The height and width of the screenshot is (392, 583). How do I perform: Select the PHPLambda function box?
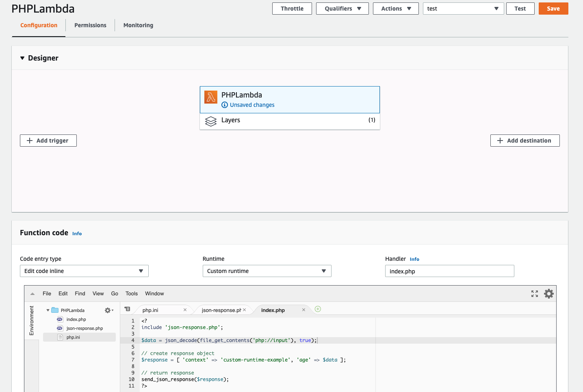[290, 100]
